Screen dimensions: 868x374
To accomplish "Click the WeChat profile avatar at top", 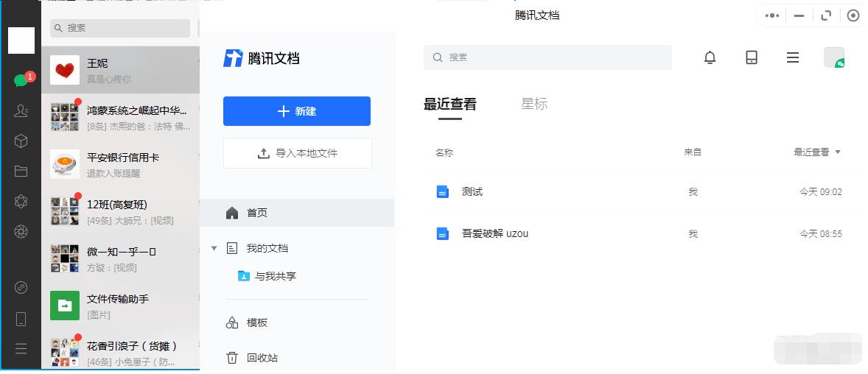I will 21,40.
